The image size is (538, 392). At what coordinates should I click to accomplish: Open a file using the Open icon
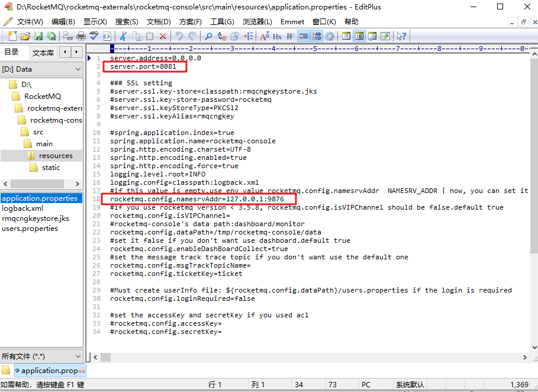pos(25,36)
